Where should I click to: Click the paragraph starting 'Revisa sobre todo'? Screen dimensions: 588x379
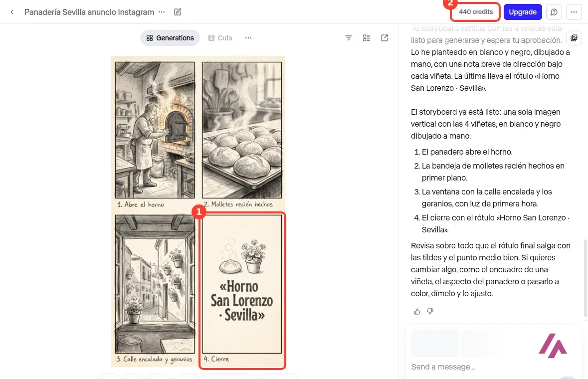click(491, 269)
